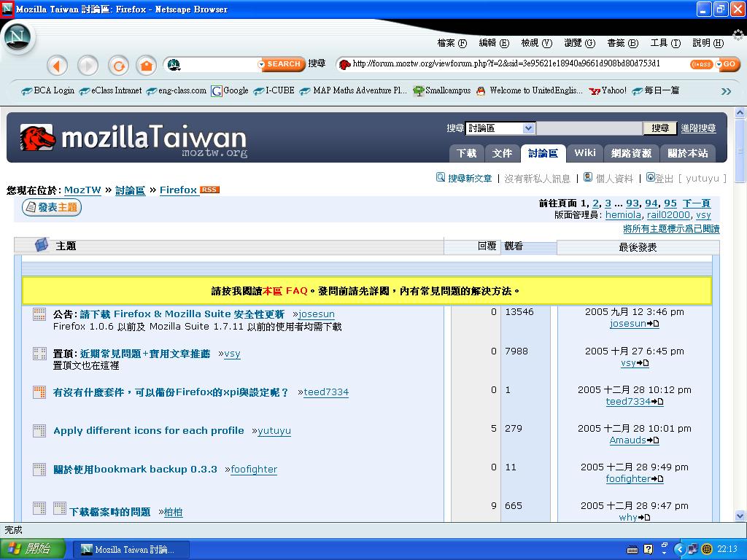
Task: Open the 檢視 (V) menu
Action: click(536, 43)
